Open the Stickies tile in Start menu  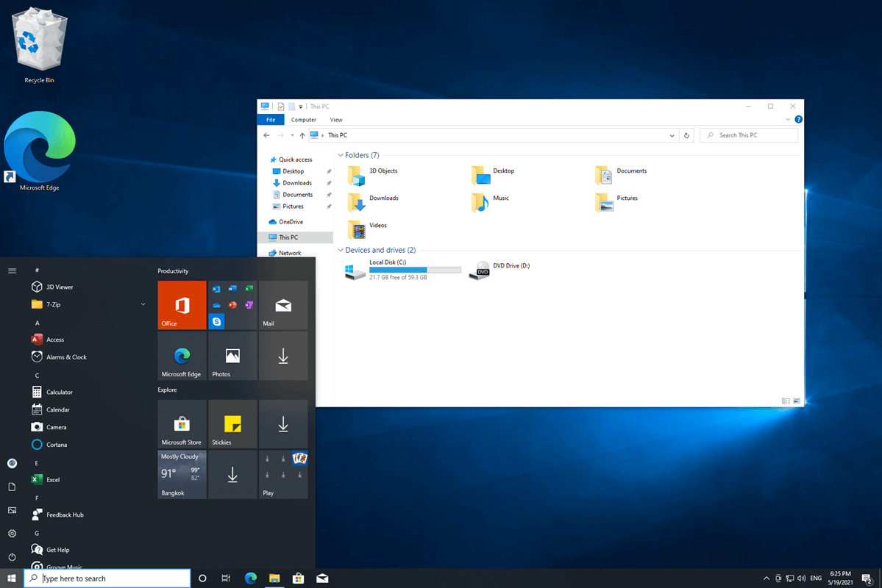(x=232, y=423)
